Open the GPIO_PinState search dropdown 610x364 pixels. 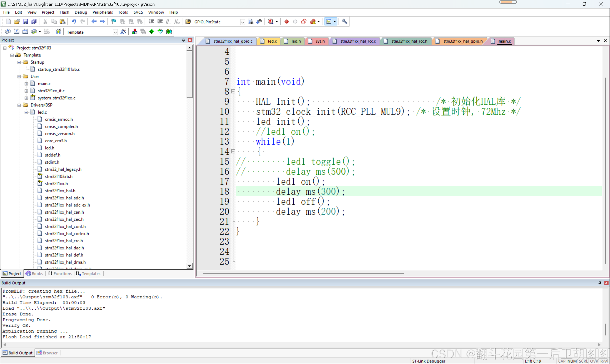pyautogui.click(x=242, y=22)
